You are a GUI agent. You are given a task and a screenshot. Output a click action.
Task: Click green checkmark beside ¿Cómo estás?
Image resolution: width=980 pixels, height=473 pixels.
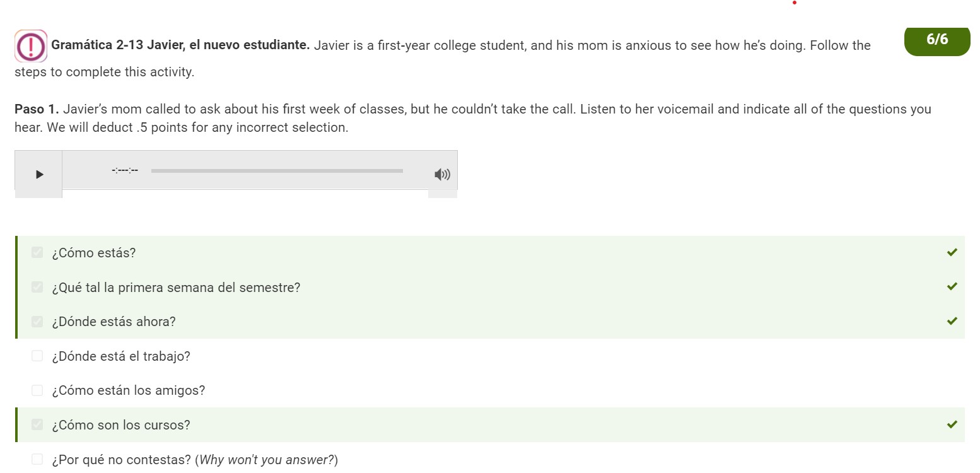pos(952,252)
